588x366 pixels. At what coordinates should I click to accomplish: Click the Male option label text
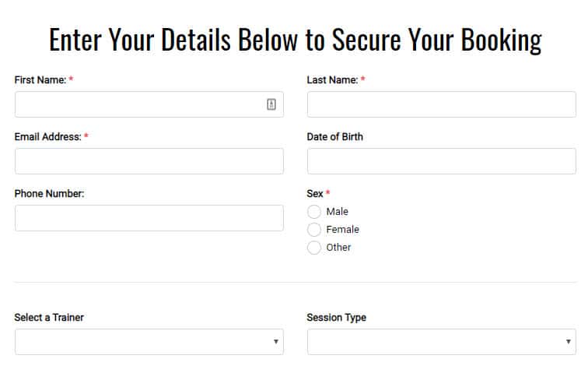click(x=337, y=212)
